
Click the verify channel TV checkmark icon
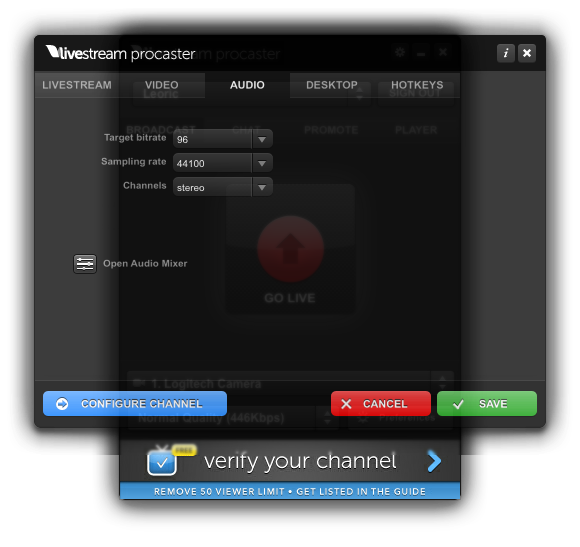point(162,462)
